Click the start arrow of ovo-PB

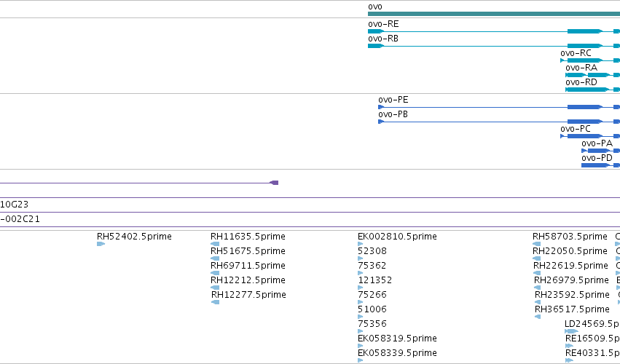(381, 122)
